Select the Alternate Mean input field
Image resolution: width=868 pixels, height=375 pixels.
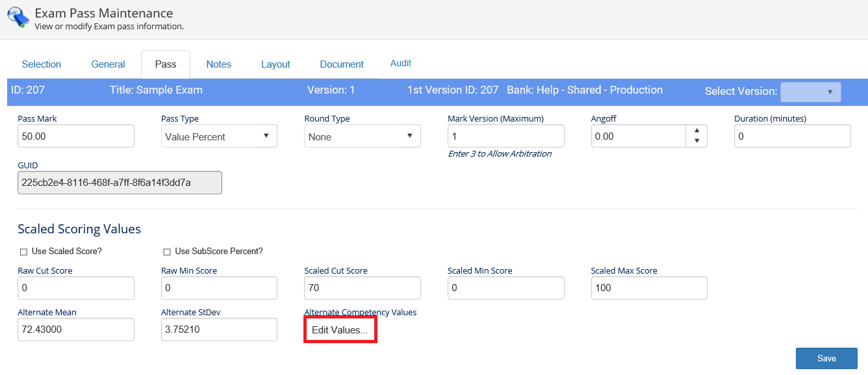point(76,330)
